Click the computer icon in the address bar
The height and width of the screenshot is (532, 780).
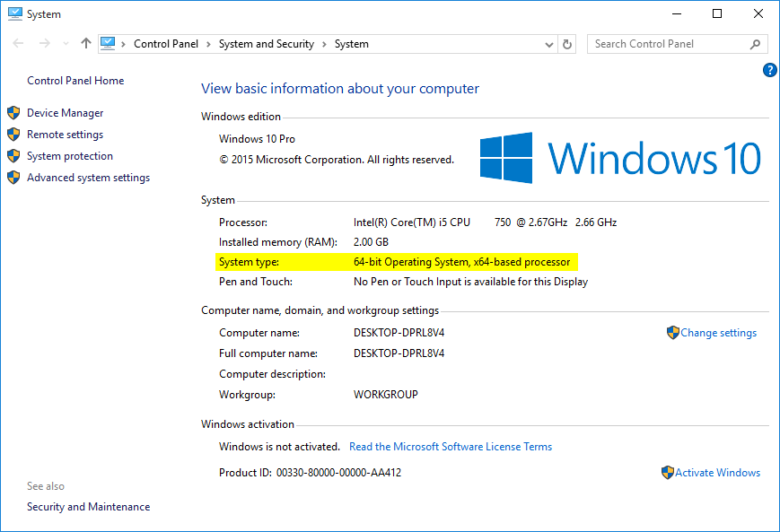tap(108, 44)
